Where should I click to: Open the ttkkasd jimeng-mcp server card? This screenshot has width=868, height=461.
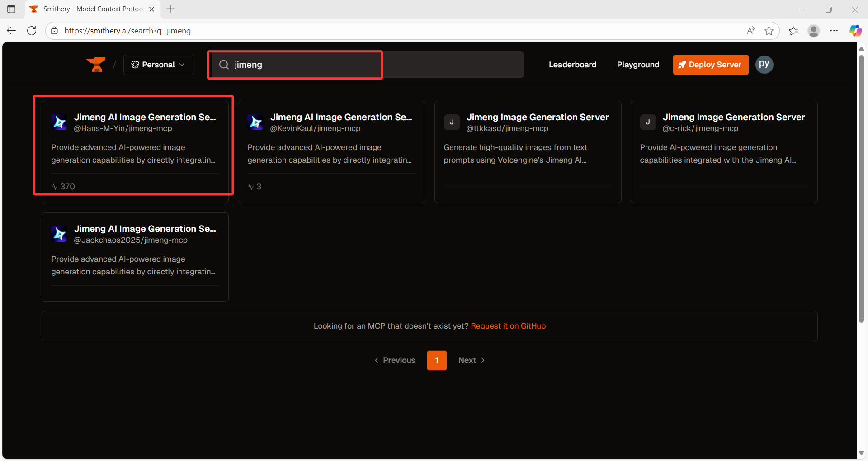point(528,152)
